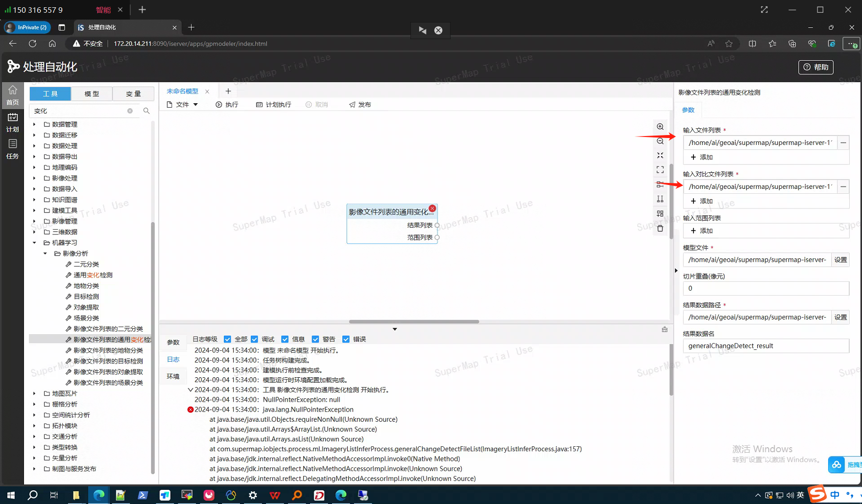
Task: Toggle the 调试 log level checkbox
Action: 254,339
